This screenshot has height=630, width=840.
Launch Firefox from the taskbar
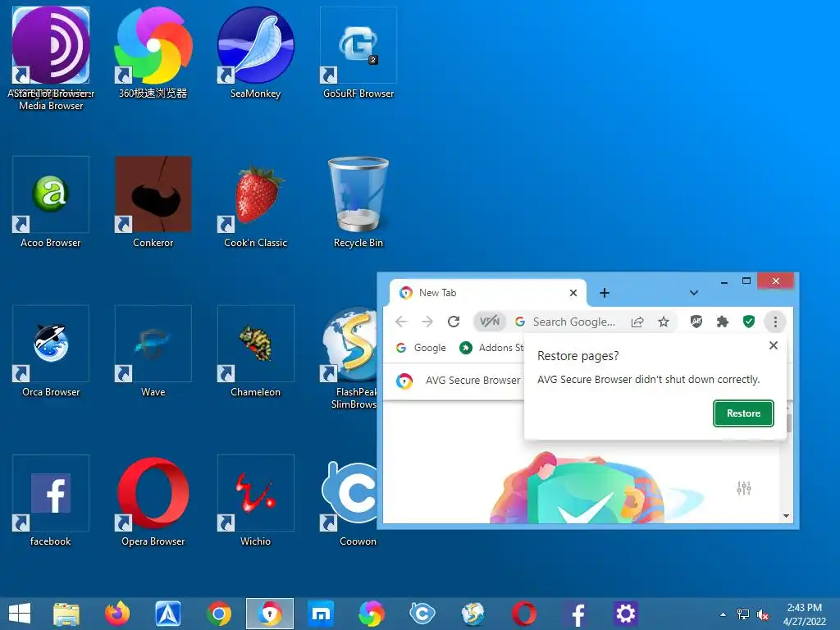117,614
